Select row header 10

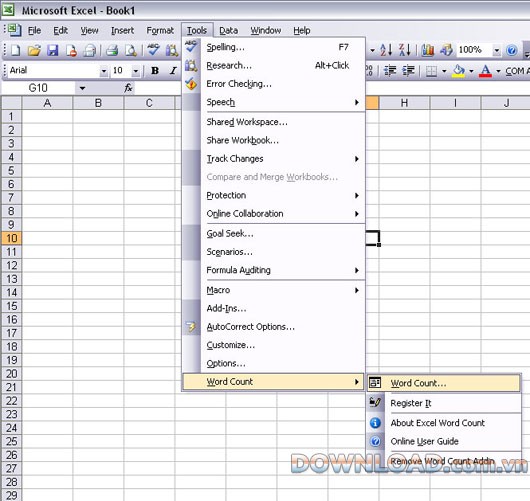[11, 238]
